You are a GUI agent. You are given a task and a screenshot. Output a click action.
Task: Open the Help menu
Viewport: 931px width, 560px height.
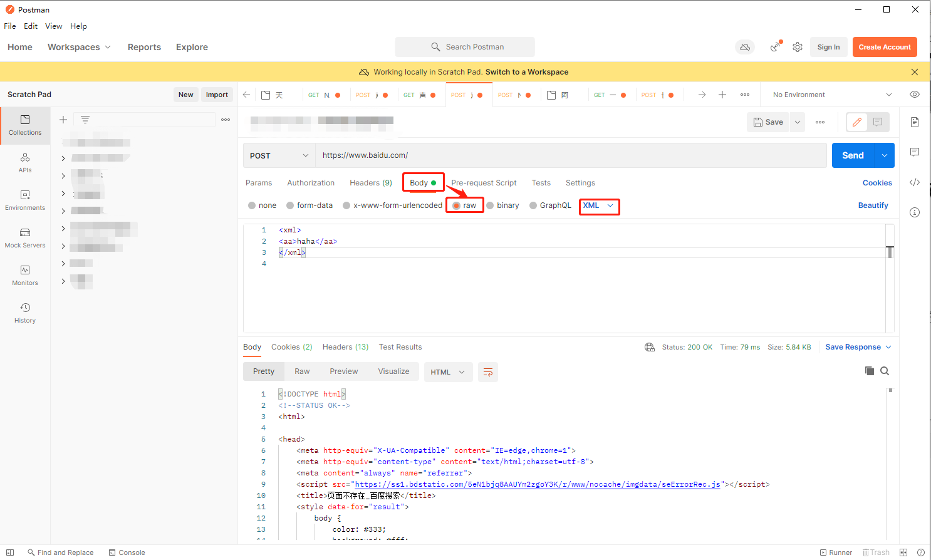(78, 26)
